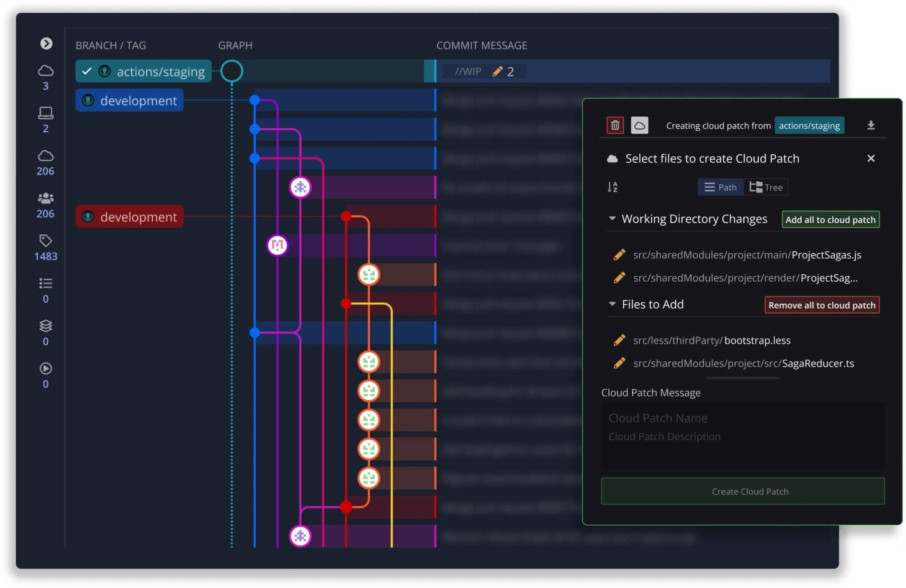Screen dimensions: 906x588
Task: Click the red commit dot on red development row
Action: point(346,216)
